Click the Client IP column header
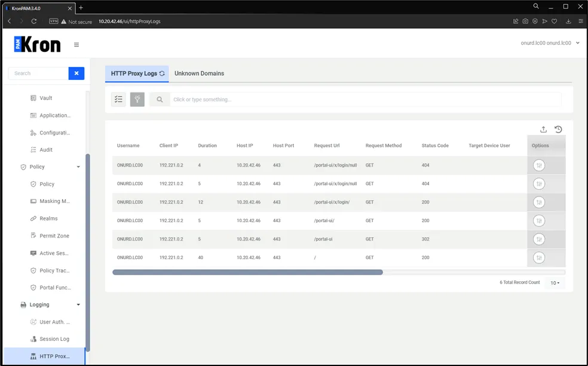The height and width of the screenshot is (366, 588). (169, 145)
